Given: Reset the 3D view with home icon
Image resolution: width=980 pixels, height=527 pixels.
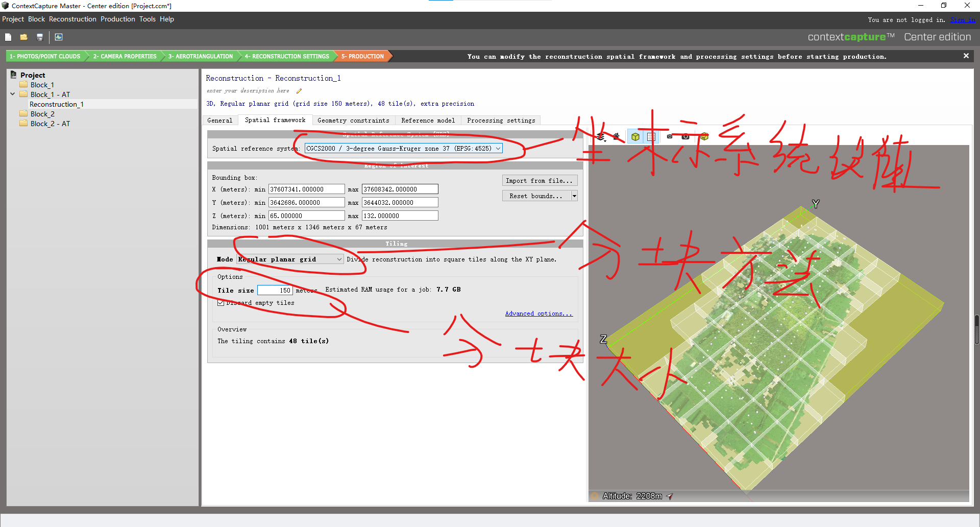Looking at the screenshot, I should 616,137.
